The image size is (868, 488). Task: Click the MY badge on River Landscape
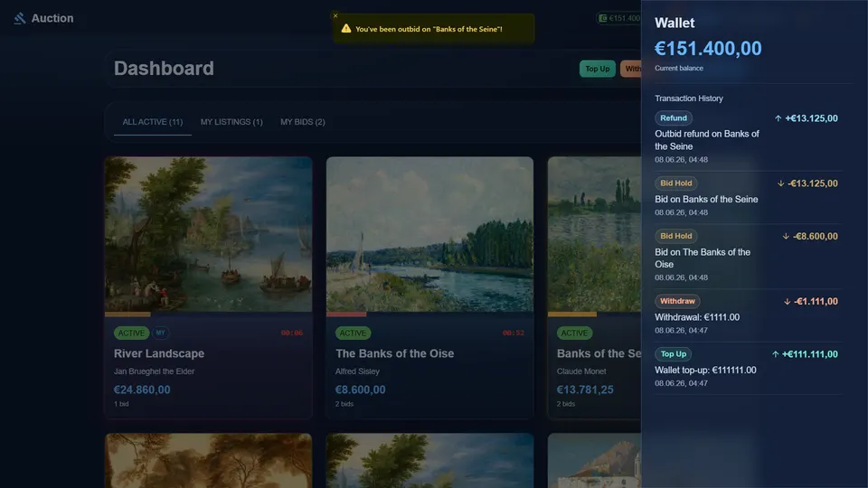click(x=161, y=333)
